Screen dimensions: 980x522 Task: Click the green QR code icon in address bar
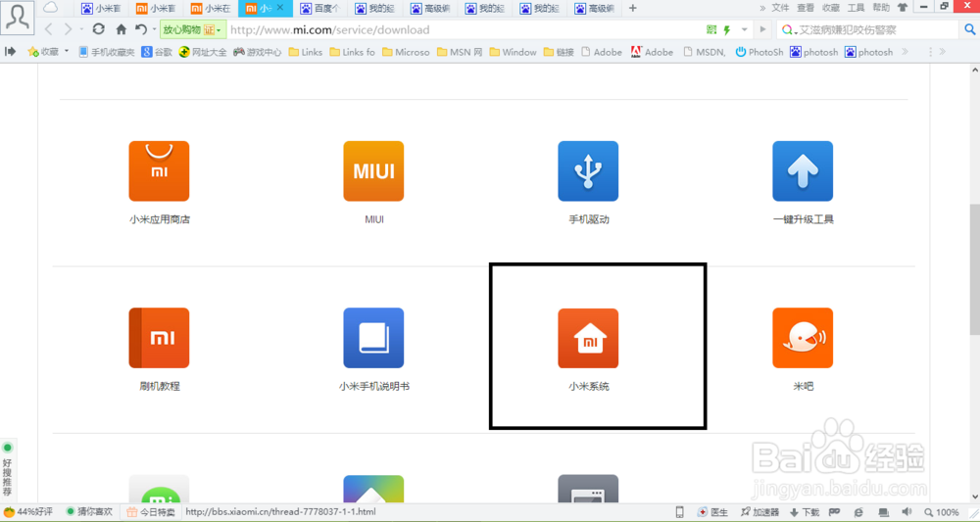tap(711, 29)
